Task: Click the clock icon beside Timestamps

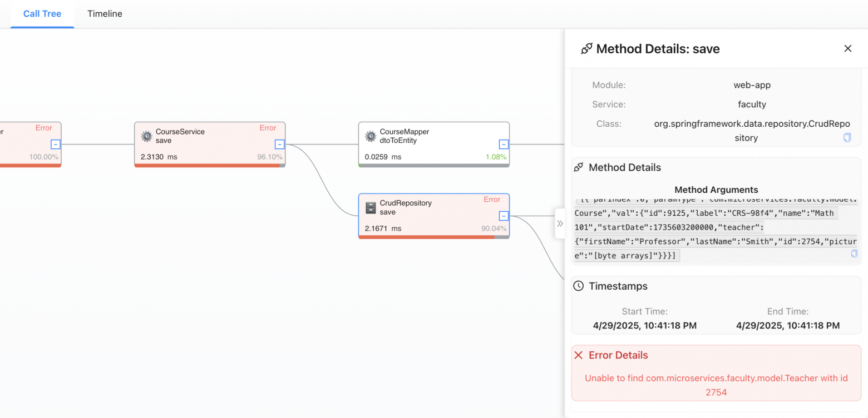Action: point(579,286)
